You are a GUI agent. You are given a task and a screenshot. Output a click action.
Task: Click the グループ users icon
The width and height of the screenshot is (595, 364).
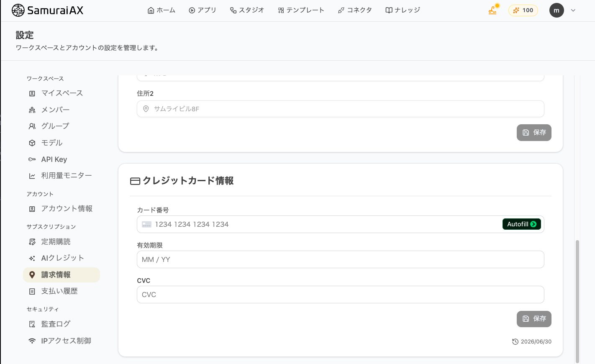pyautogui.click(x=32, y=126)
